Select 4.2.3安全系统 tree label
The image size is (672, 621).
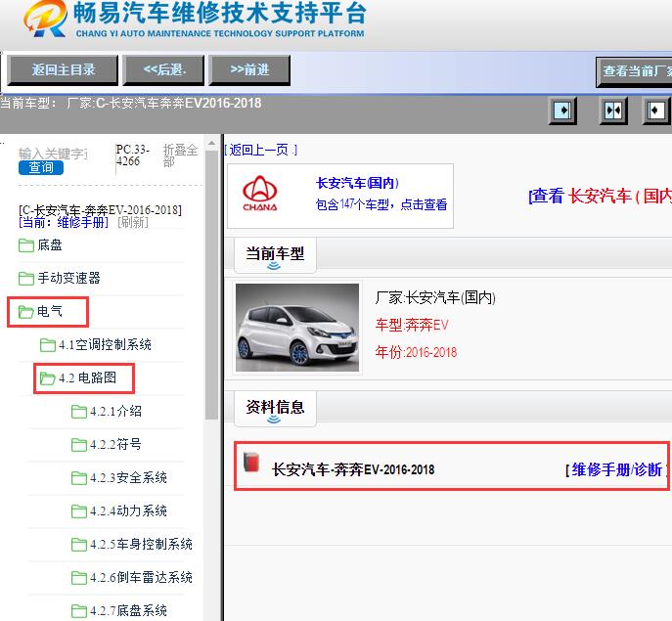point(128,478)
